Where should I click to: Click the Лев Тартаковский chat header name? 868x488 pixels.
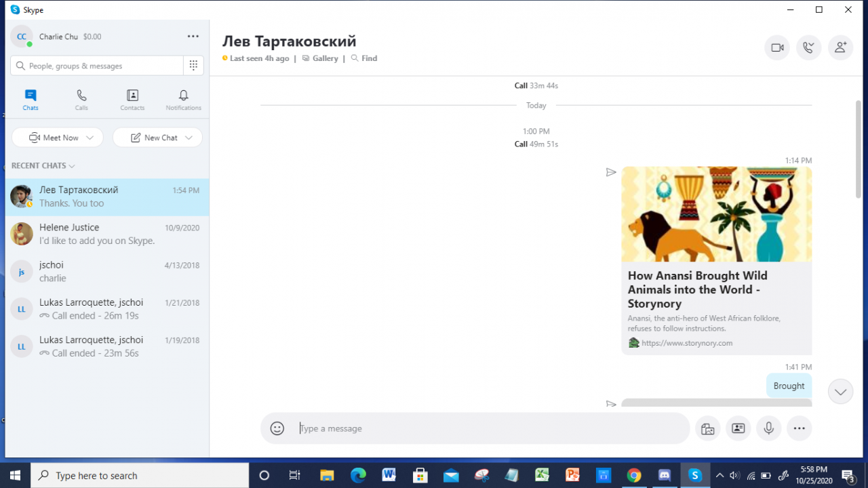click(x=290, y=41)
